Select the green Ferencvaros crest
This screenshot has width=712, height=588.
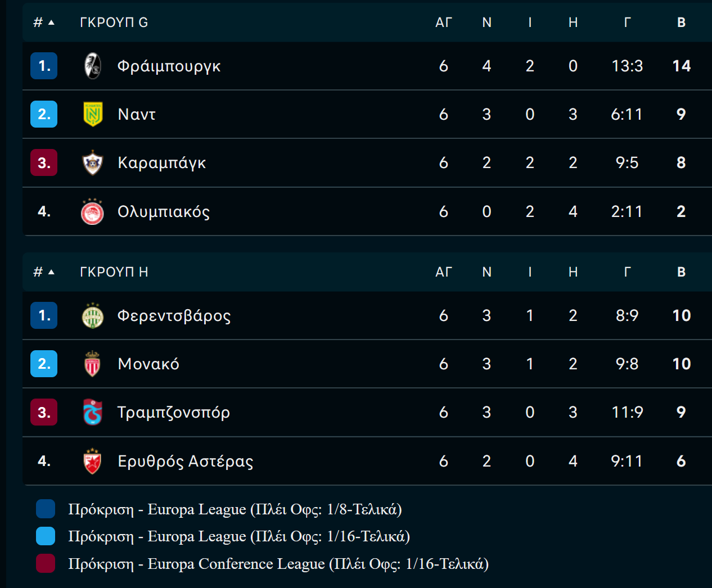[x=92, y=315]
